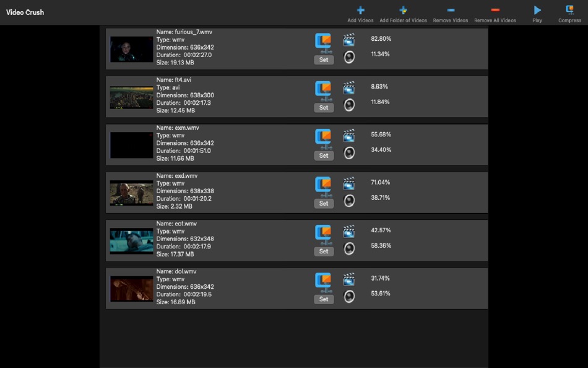Image resolution: width=588 pixels, height=368 pixels.
Task: Select the dol.wmv video thumbnail
Action: click(x=131, y=289)
